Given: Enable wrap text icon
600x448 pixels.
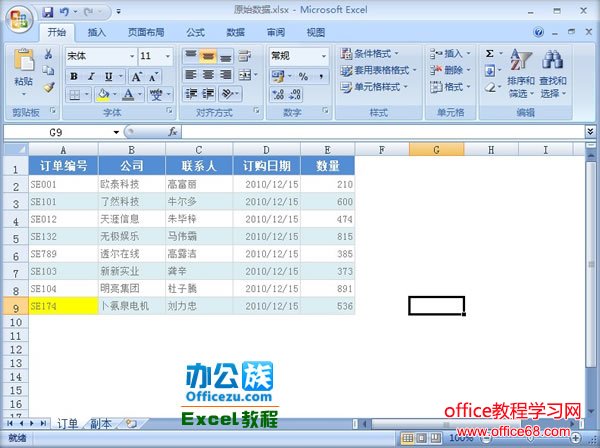Looking at the screenshot, I should tap(245, 56).
